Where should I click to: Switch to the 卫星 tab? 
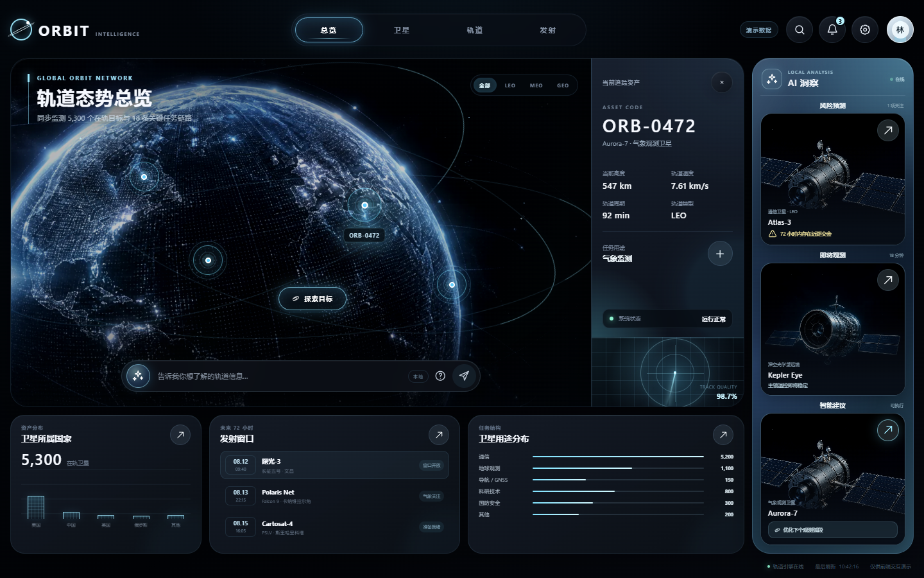(x=402, y=30)
